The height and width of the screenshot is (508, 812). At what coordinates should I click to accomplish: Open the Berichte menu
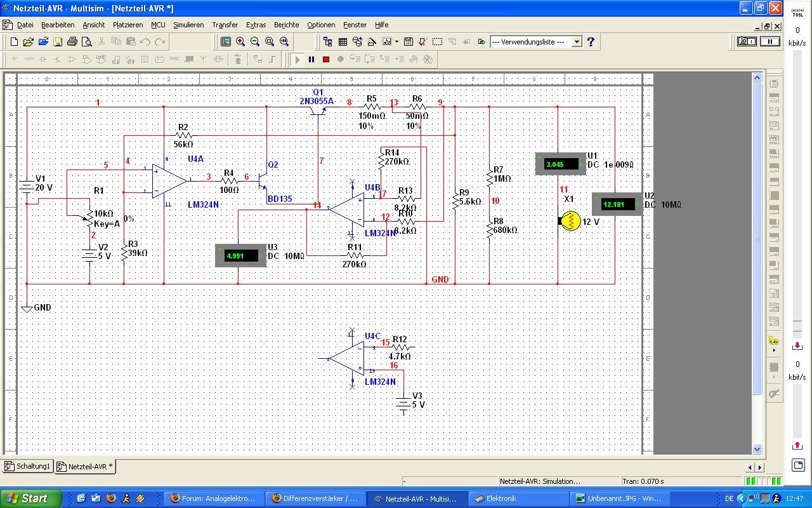tap(286, 25)
